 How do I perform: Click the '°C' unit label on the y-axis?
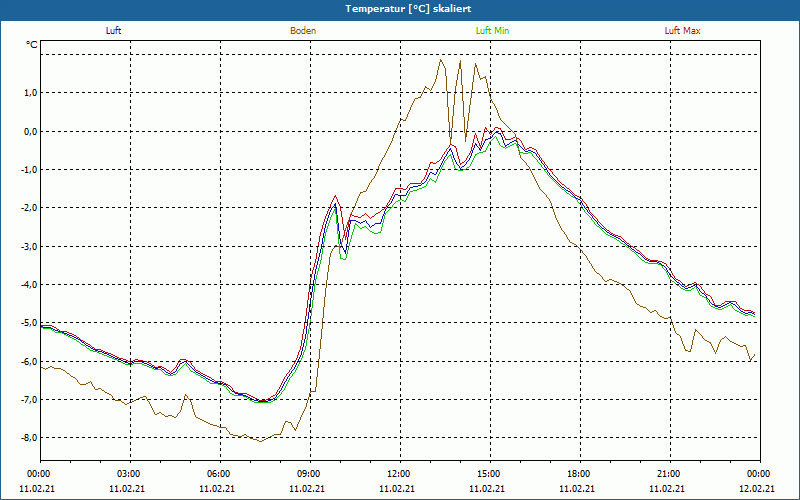tap(32, 45)
